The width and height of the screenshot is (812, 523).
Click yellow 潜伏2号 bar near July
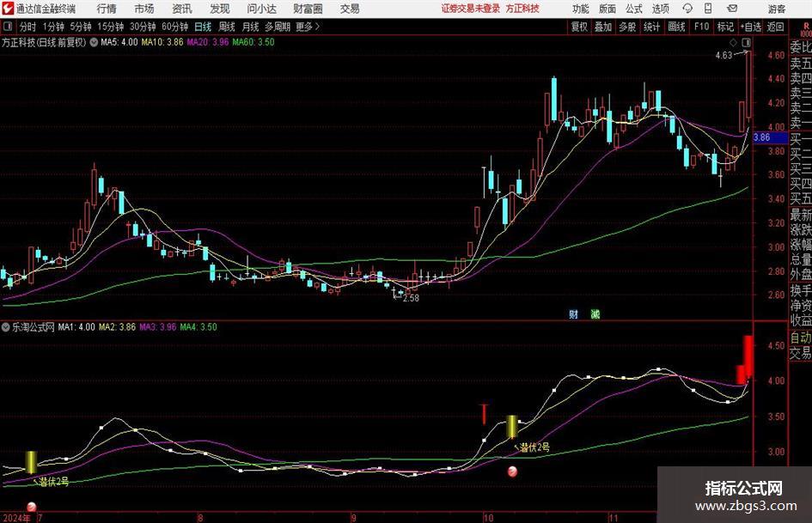(x=31, y=462)
